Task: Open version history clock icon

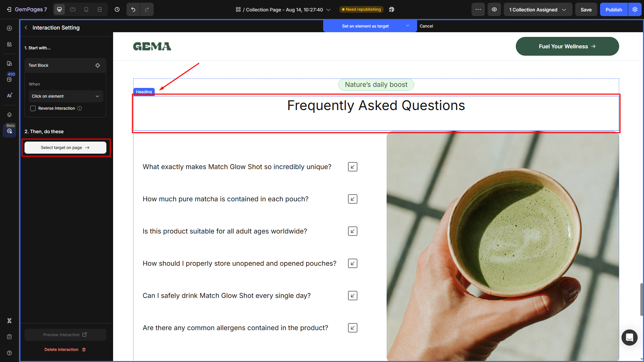Action: [117, 9]
